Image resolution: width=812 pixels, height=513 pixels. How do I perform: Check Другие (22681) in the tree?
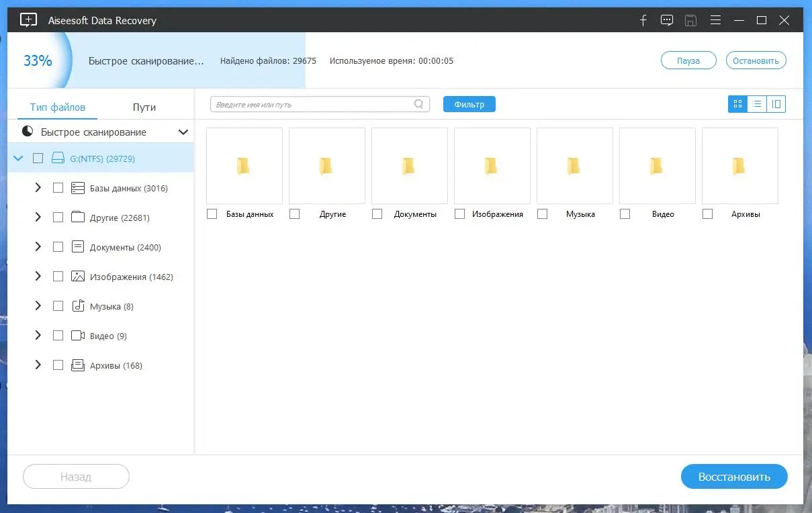(x=58, y=218)
